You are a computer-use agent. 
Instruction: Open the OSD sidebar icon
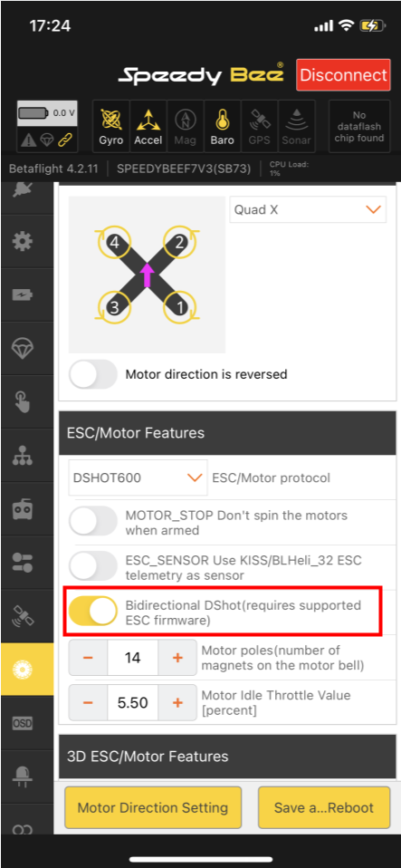(23, 723)
